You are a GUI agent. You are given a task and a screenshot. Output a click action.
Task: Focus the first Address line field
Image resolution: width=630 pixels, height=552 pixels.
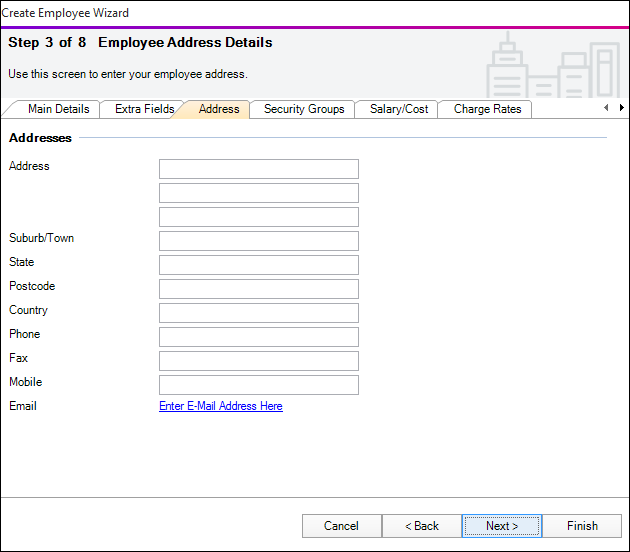click(x=258, y=169)
